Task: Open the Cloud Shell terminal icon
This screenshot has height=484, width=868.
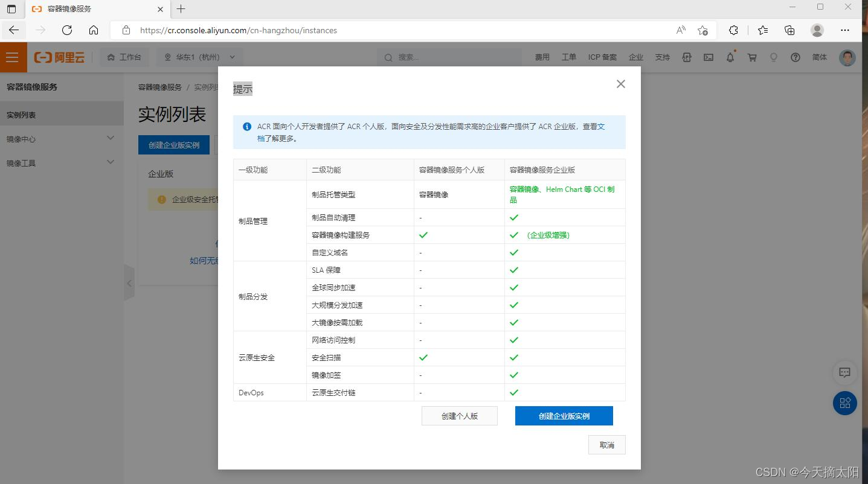Action: (709, 57)
